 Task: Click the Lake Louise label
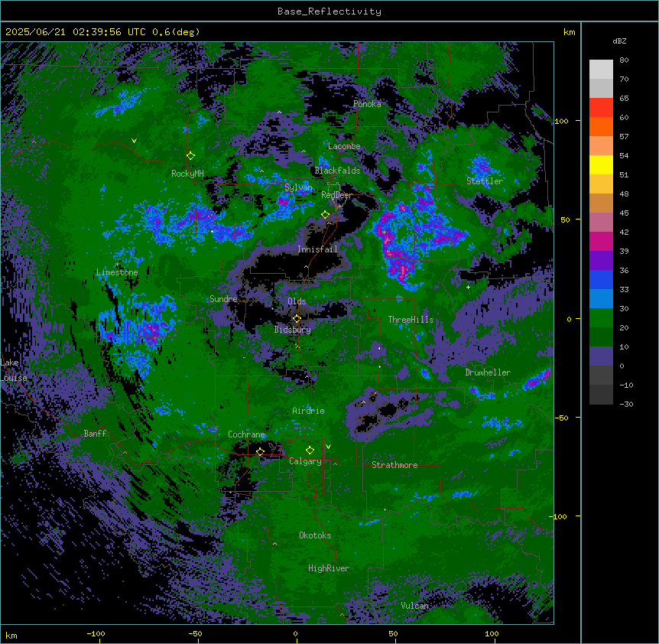pyautogui.click(x=14, y=370)
